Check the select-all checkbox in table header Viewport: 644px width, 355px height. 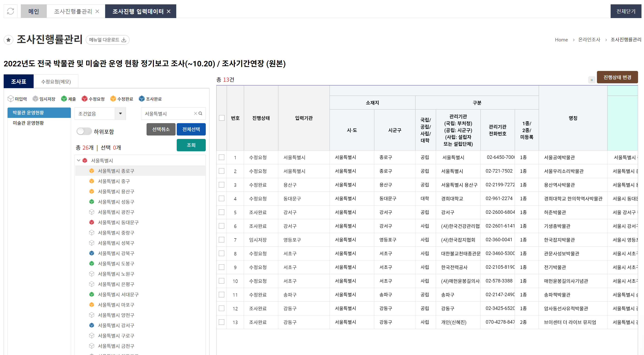[222, 118]
